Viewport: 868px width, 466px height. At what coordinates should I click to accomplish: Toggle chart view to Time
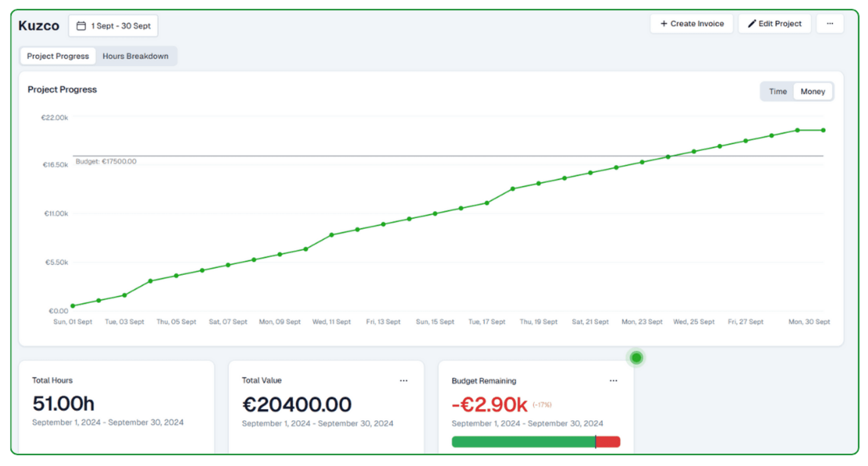coord(778,91)
